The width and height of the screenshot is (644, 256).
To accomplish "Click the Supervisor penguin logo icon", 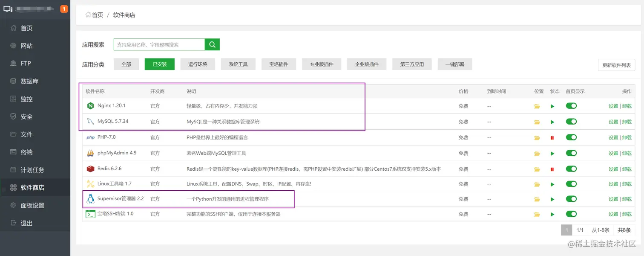I will tap(90, 199).
